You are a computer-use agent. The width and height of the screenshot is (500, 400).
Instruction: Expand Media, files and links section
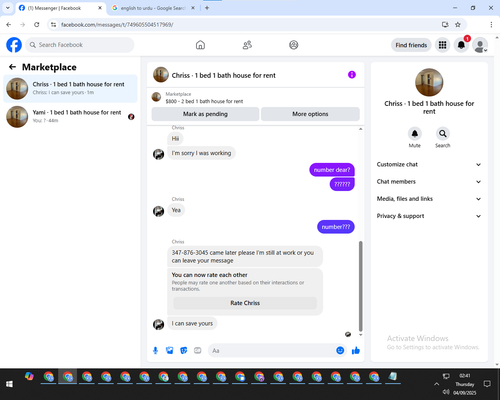(x=429, y=199)
